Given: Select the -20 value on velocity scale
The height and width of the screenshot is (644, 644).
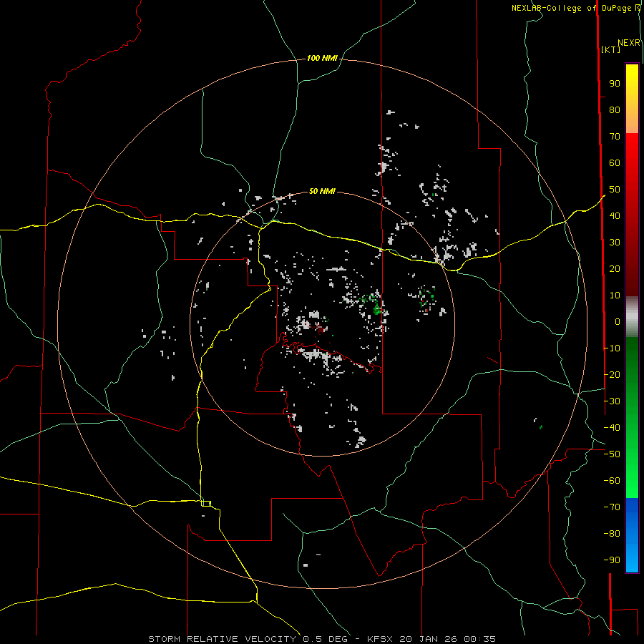Looking at the screenshot, I should click(612, 375).
